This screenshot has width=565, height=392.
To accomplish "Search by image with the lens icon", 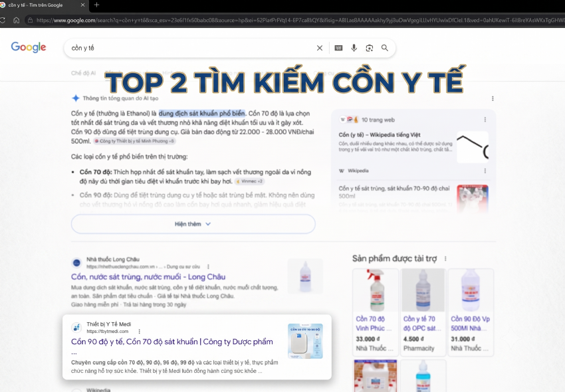I will [x=370, y=48].
